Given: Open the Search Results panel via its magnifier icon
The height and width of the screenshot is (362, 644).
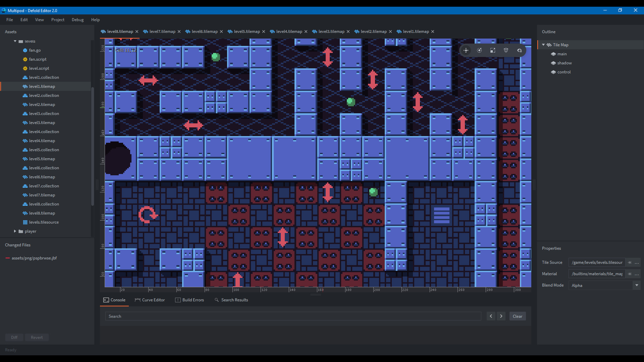Looking at the screenshot, I should [217, 300].
